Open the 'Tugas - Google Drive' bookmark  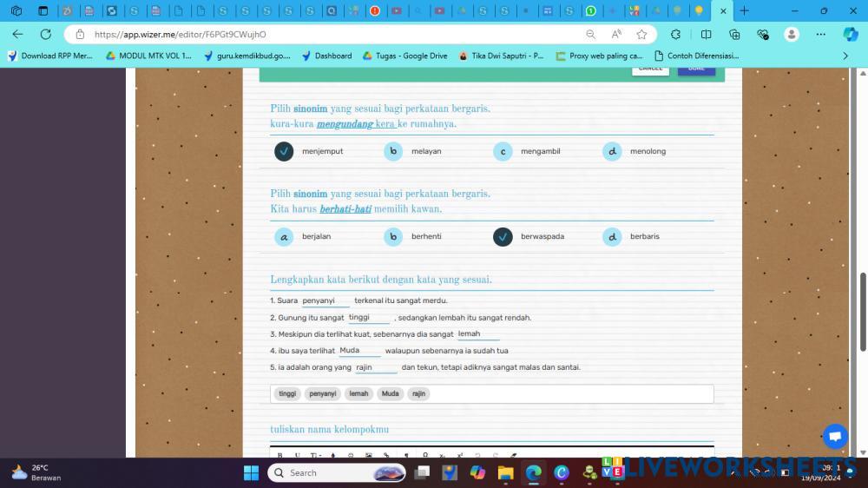click(x=404, y=56)
